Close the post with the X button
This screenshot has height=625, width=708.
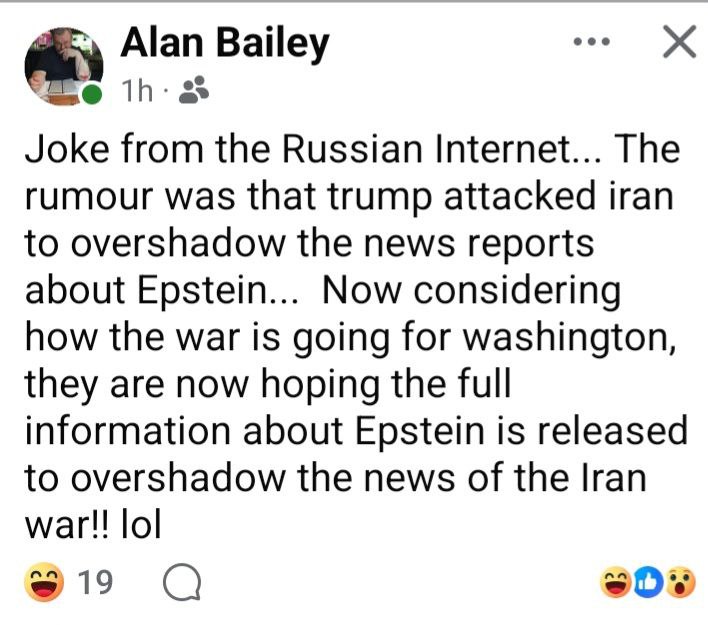click(678, 42)
